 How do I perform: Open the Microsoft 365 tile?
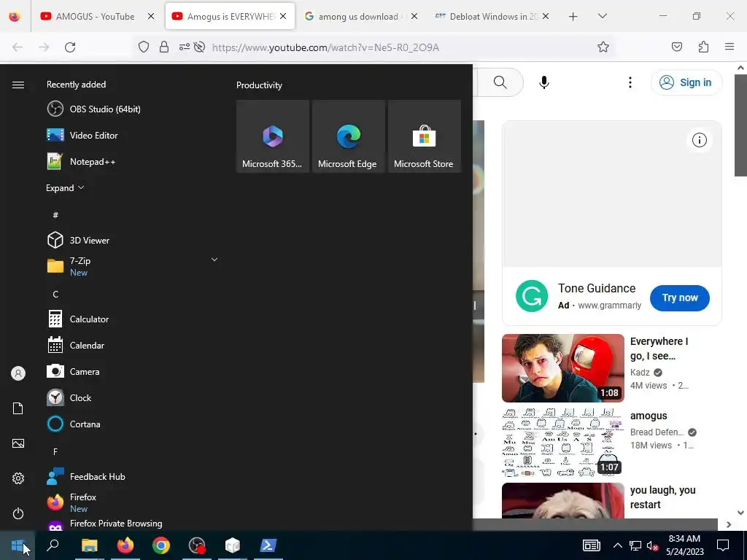tap(273, 136)
